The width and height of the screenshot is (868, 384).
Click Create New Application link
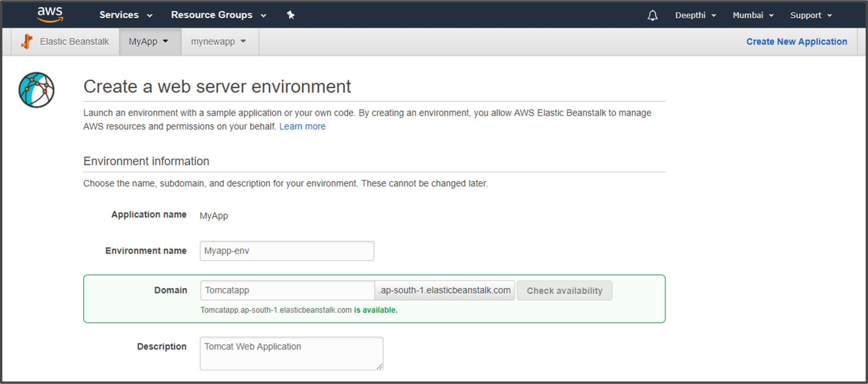[x=797, y=42]
